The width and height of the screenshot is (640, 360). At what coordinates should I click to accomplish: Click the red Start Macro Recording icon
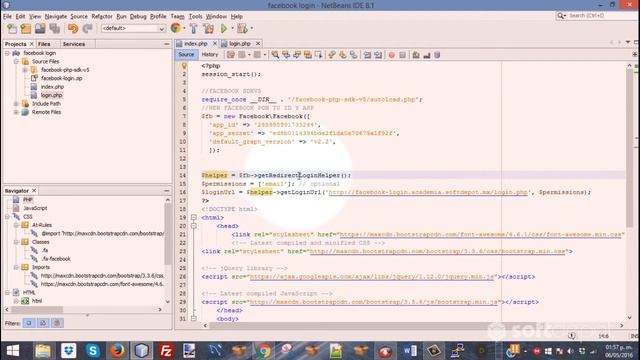392,55
